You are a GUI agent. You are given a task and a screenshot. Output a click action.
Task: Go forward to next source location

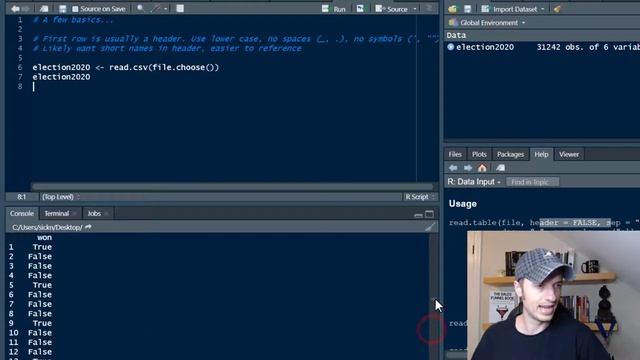(26, 9)
